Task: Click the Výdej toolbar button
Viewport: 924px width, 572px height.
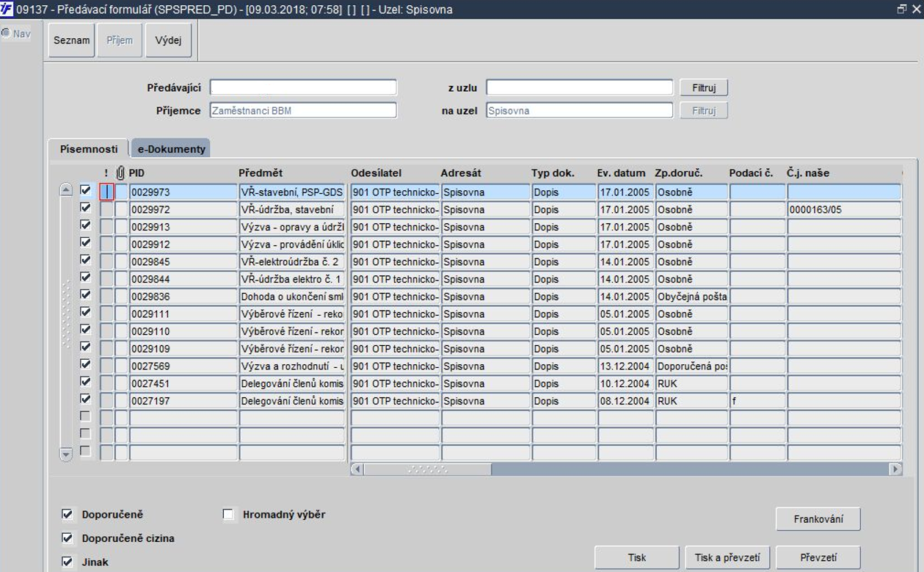Action: coord(168,40)
